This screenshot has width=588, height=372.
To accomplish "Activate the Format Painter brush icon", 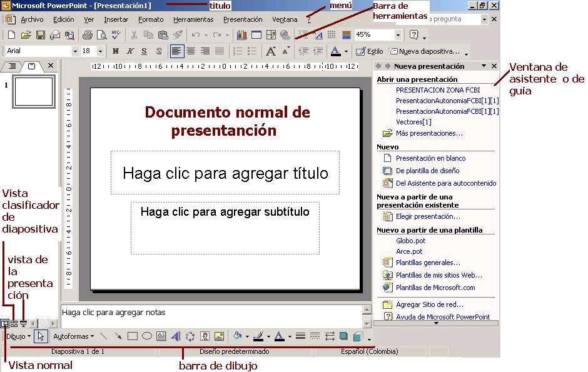I will [x=177, y=35].
